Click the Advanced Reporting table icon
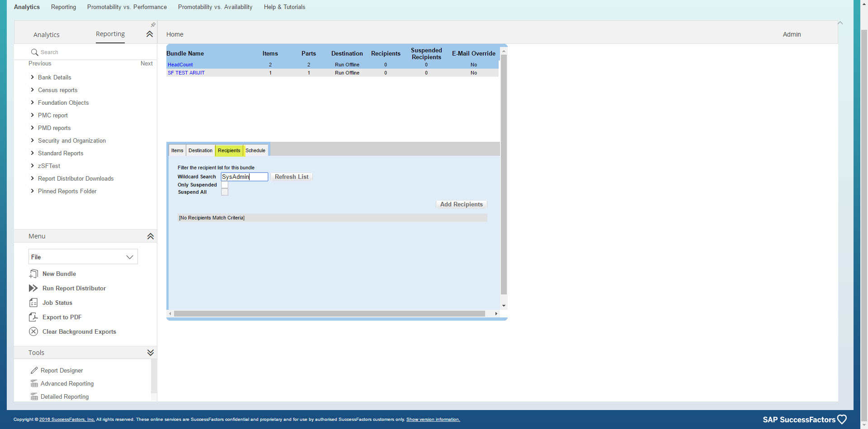This screenshot has height=429, width=868. pyautogui.click(x=34, y=383)
